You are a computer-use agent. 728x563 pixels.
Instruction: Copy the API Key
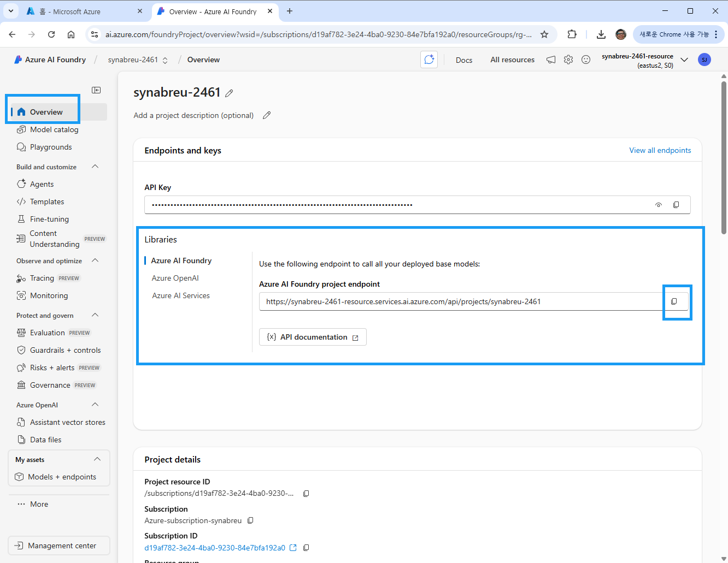click(676, 205)
